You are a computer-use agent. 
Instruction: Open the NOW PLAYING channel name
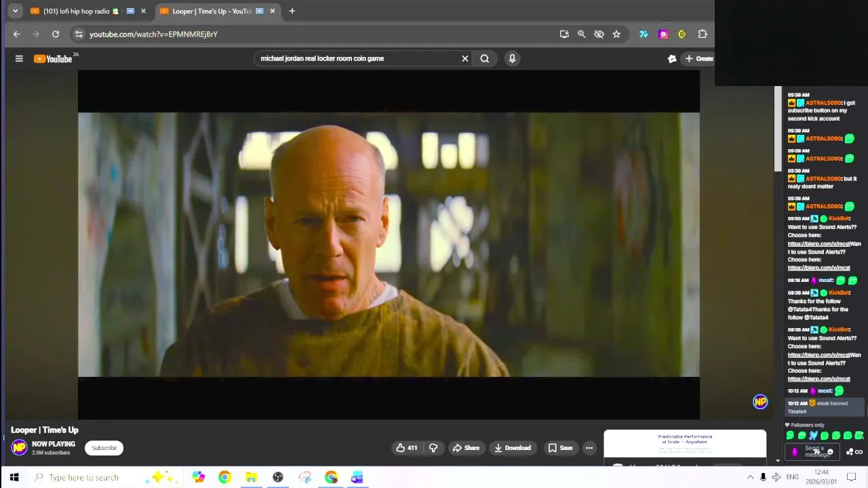pyautogui.click(x=54, y=444)
